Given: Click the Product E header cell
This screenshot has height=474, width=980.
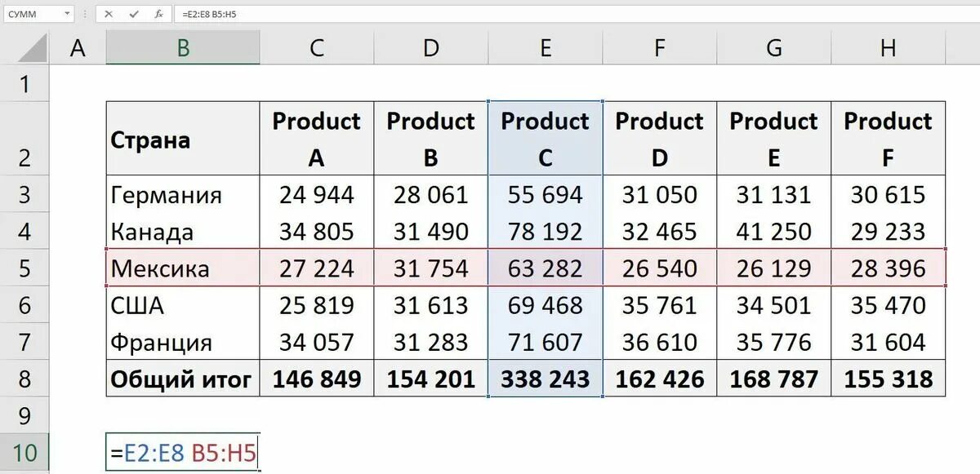Looking at the screenshot, I should point(774,139).
